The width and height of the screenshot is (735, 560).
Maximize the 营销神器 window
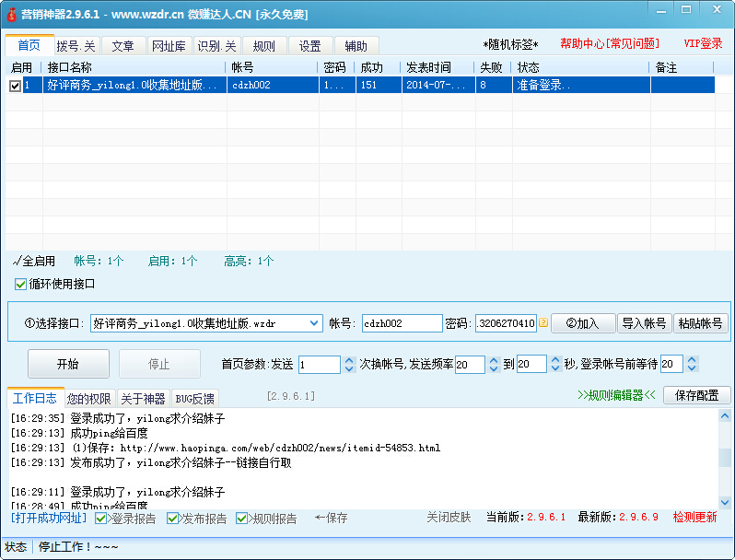(686, 10)
